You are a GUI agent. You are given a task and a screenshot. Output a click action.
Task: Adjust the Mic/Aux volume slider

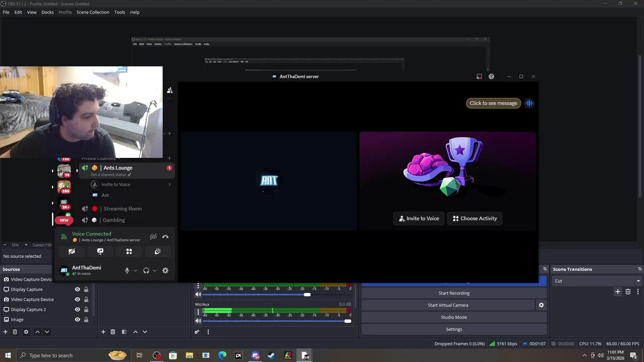tap(348, 321)
